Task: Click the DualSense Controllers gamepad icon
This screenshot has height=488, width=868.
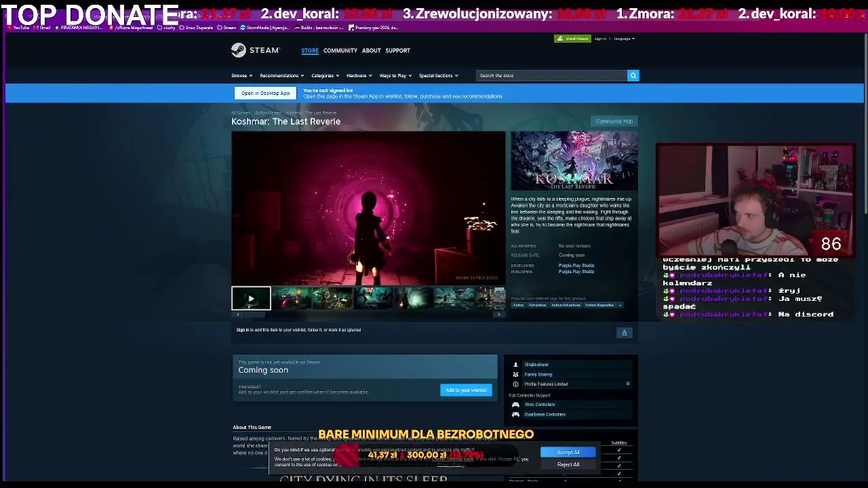Action: pyautogui.click(x=515, y=414)
